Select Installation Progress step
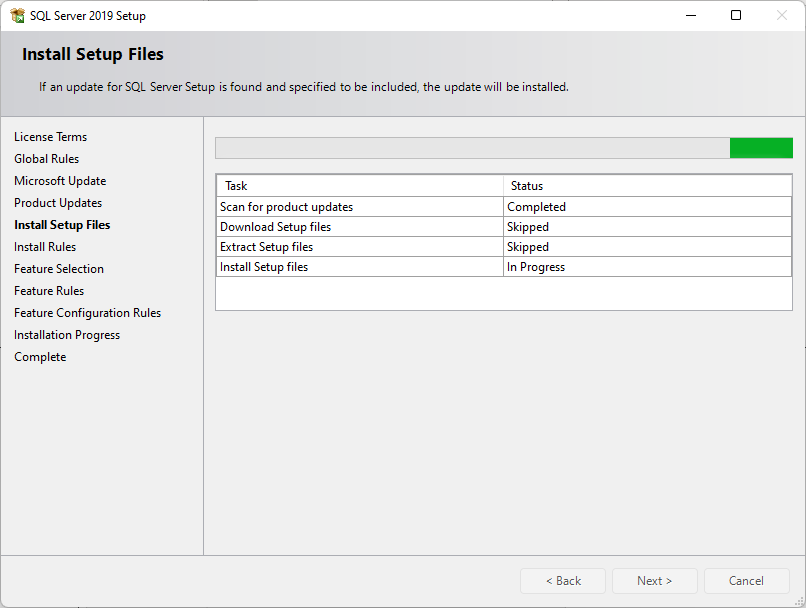The height and width of the screenshot is (608, 806). (x=67, y=335)
